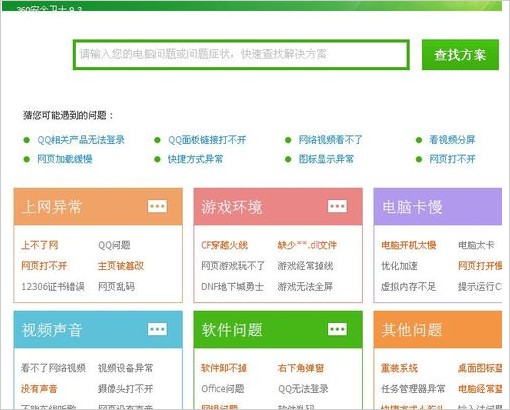Select the 软件问题 category header
510x410 pixels.
pyautogui.click(x=278, y=330)
